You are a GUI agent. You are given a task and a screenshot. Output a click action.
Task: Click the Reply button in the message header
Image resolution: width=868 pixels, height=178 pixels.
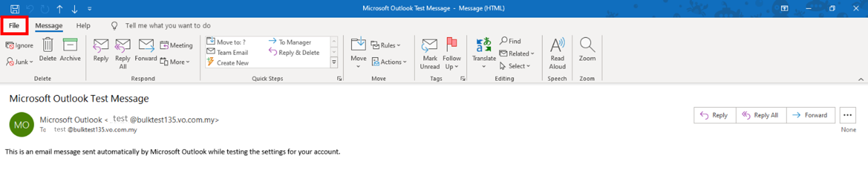pyautogui.click(x=714, y=115)
